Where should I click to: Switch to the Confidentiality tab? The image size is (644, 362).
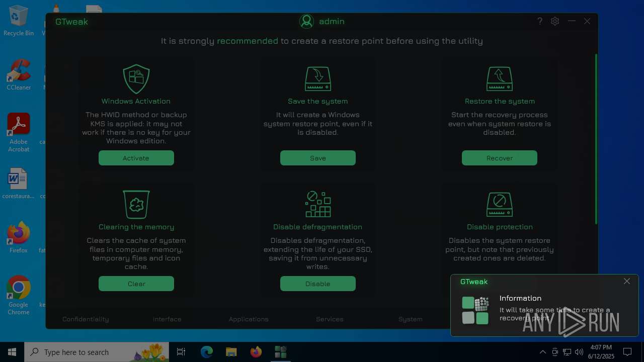point(86,319)
